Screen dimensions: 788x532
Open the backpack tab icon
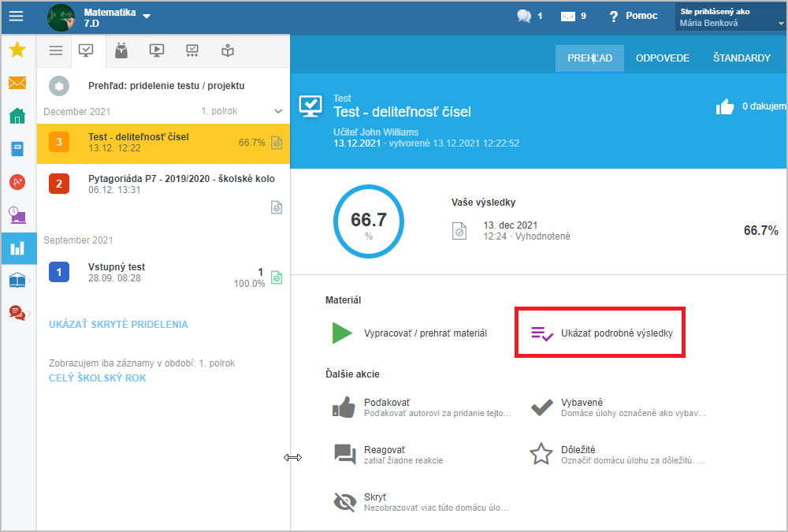pos(121,51)
